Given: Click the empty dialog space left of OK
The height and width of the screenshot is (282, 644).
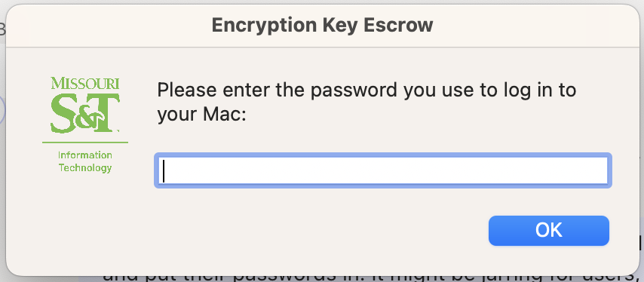Looking at the screenshot, I should [x=320, y=231].
